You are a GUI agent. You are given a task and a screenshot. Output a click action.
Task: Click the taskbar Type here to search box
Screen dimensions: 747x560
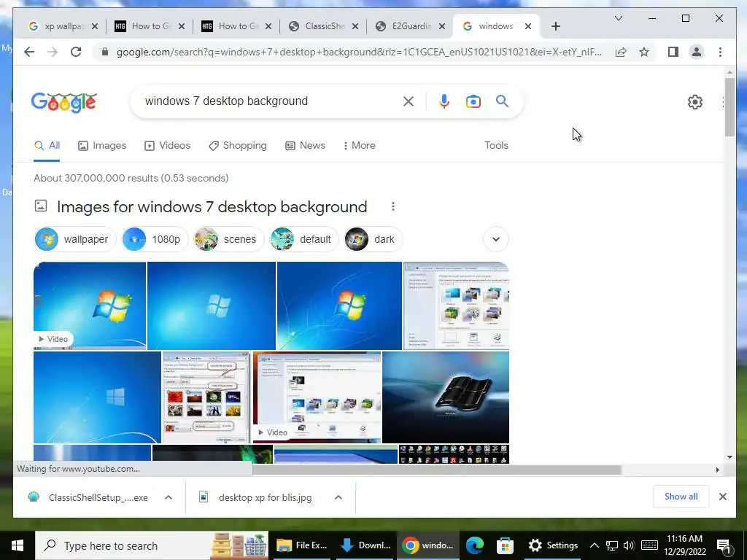pyautogui.click(x=152, y=545)
